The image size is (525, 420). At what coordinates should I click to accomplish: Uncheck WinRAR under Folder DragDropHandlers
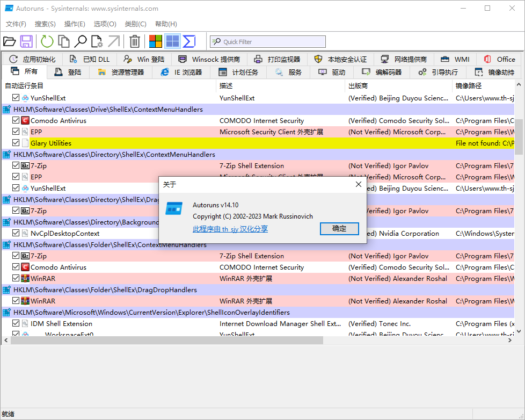coord(16,300)
